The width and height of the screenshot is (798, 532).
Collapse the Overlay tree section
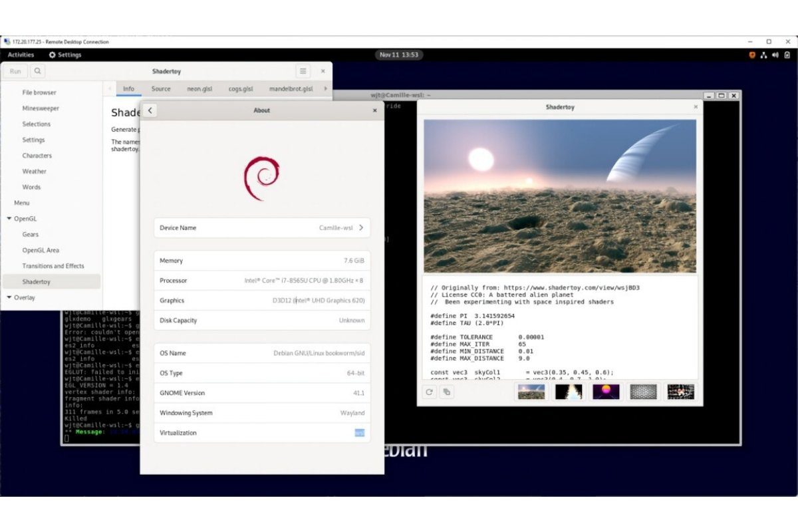(x=9, y=298)
